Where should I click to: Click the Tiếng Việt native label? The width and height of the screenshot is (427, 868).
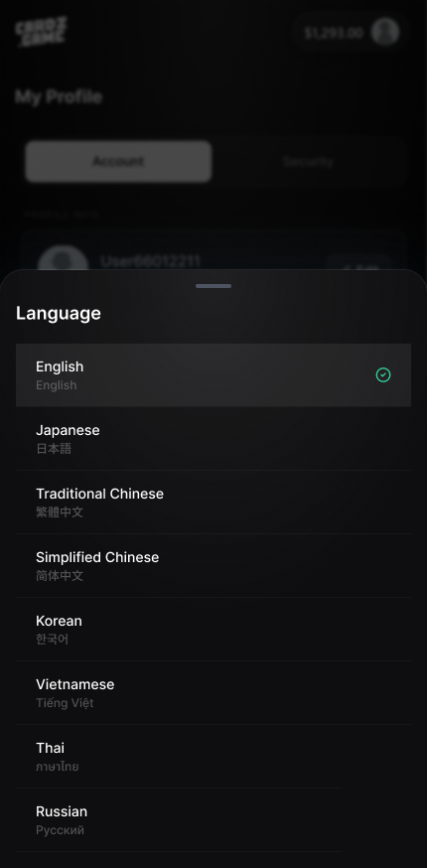[65, 703]
